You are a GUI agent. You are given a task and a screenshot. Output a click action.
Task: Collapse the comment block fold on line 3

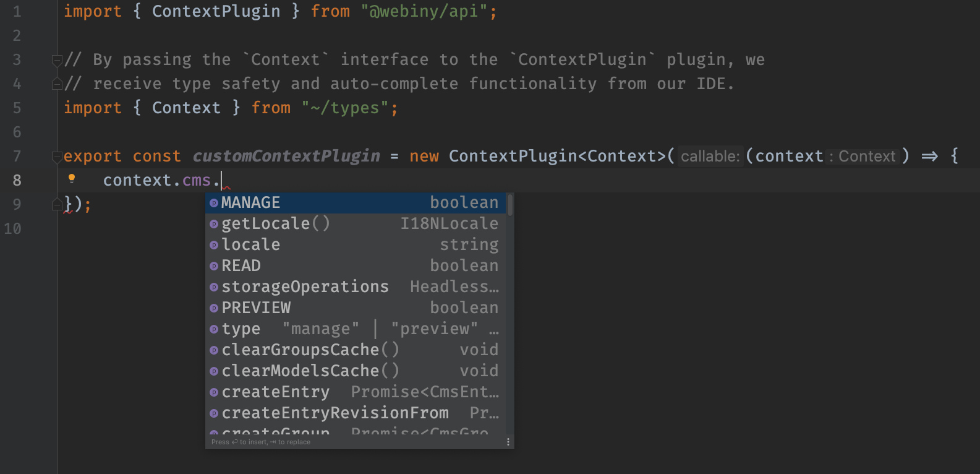click(x=57, y=59)
